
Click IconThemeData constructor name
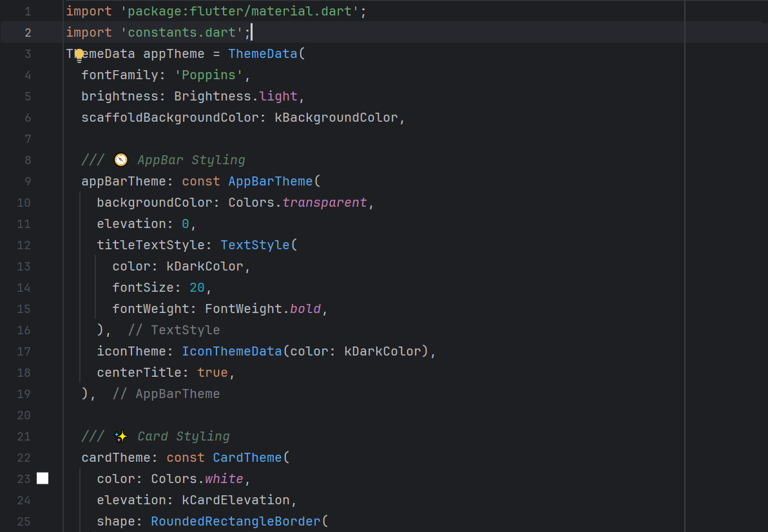(232, 352)
